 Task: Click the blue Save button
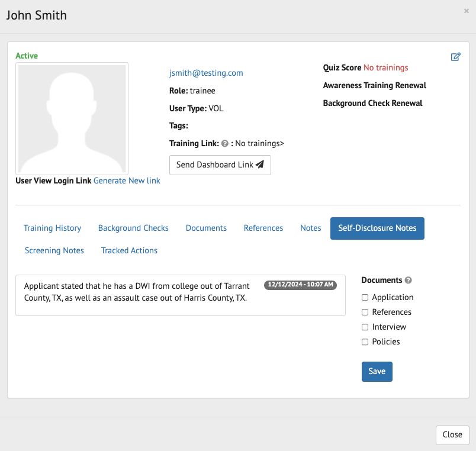pyautogui.click(x=377, y=372)
